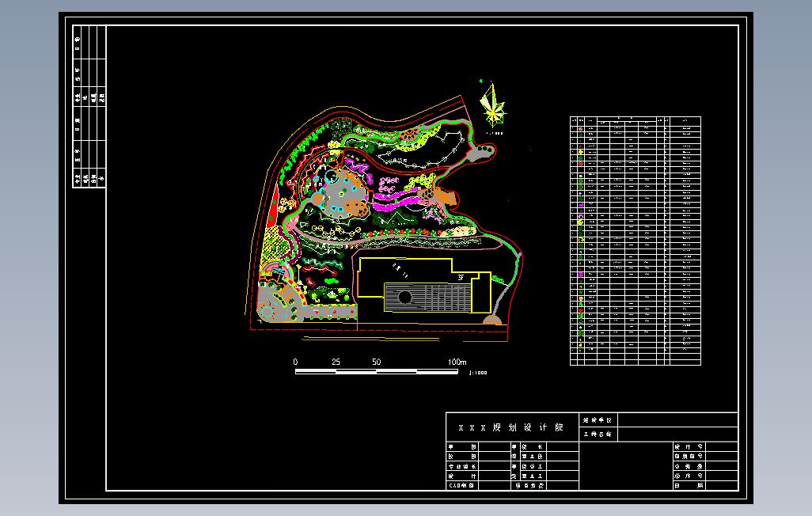Pick the black circle on the hatched roof
The width and height of the screenshot is (812, 516).
coord(405,298)
